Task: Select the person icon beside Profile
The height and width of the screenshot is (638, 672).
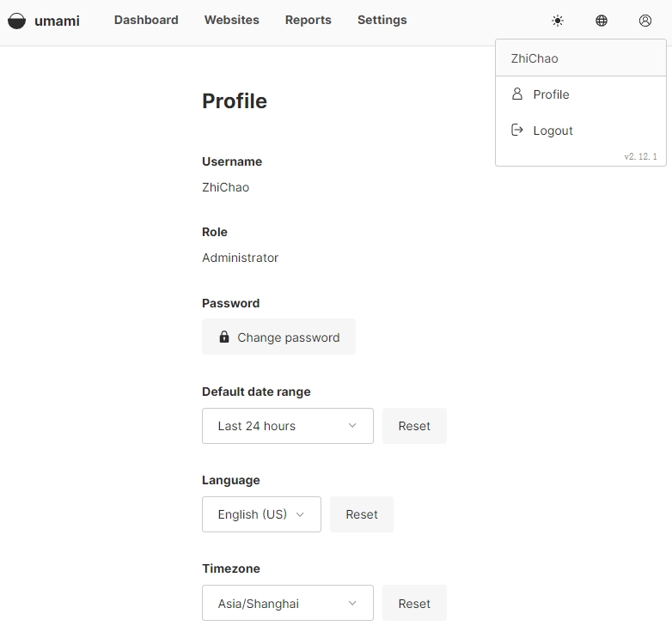Action: pyautogui.click(x=517, y=94)
